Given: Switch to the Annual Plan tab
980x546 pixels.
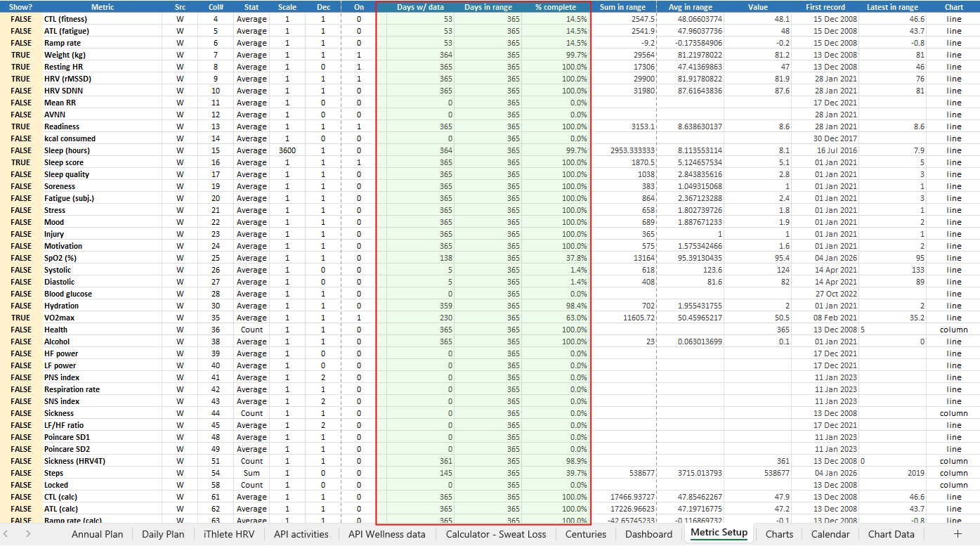Looking at the screenshot, I should click(97, 534).
